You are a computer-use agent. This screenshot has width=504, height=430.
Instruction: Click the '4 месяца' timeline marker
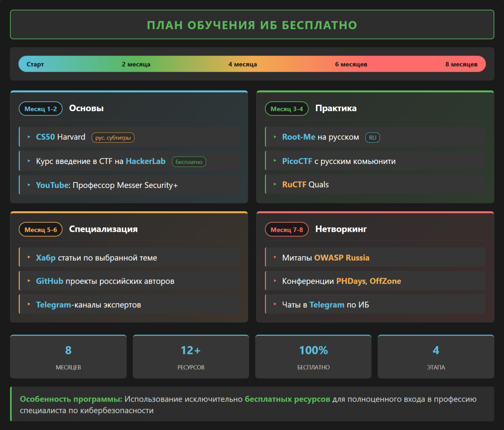click(243, 64)
